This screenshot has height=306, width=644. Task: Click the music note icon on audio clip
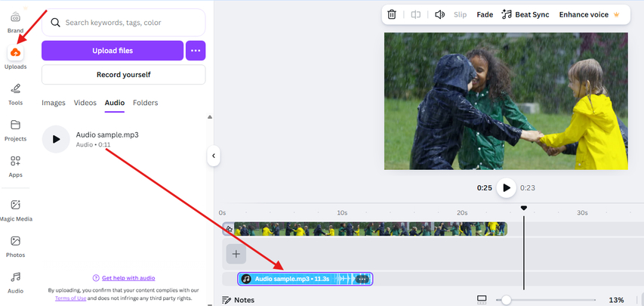coord(246,279)
